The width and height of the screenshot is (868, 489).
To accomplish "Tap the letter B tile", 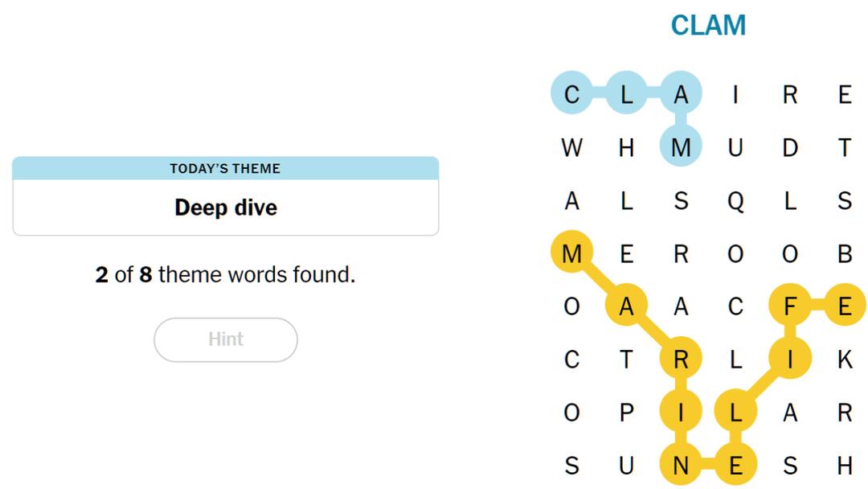I will 845,254.
